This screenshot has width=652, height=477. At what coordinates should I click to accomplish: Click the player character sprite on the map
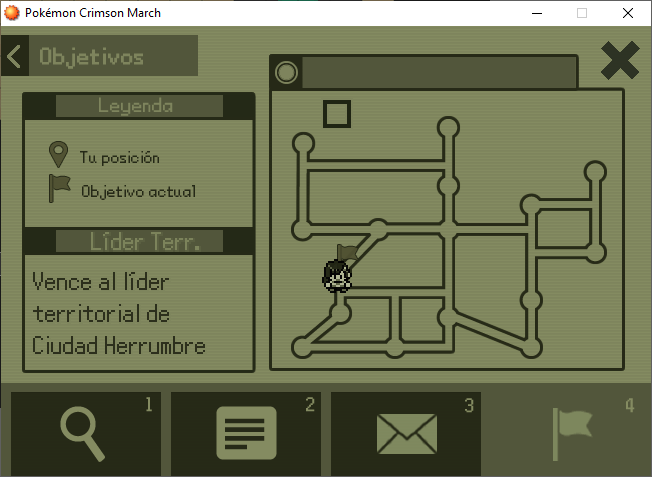point(337,275)
